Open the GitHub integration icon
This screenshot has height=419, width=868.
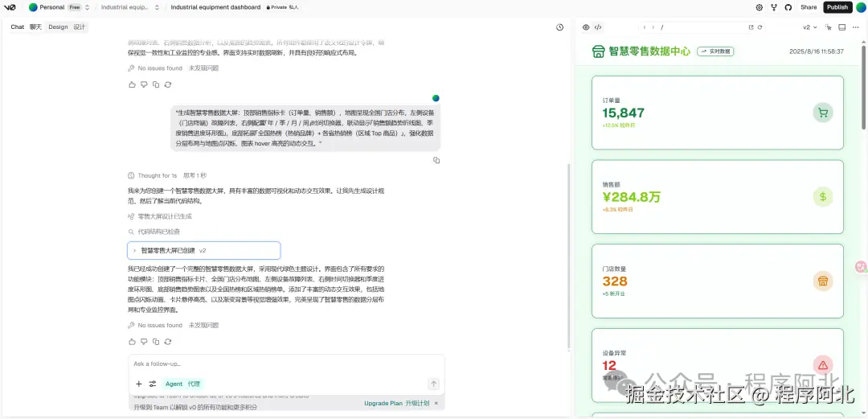tap(788, 7)
